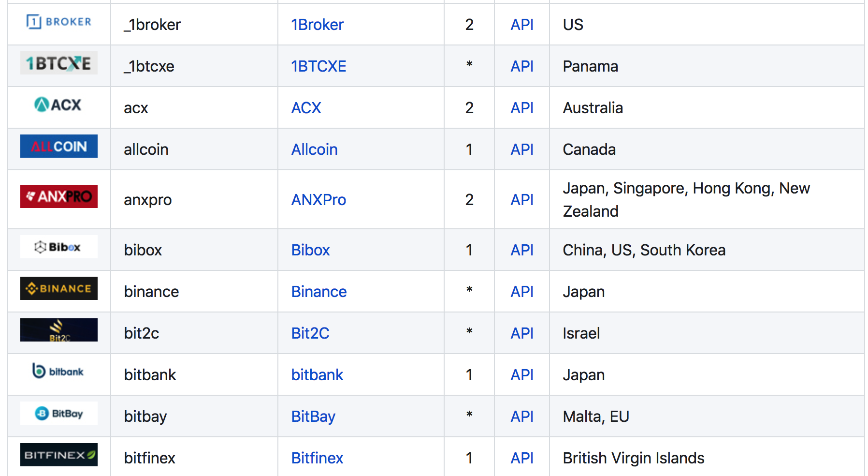Click the Bibox logo icon
The image size is (868, 476).
[59, 247]
